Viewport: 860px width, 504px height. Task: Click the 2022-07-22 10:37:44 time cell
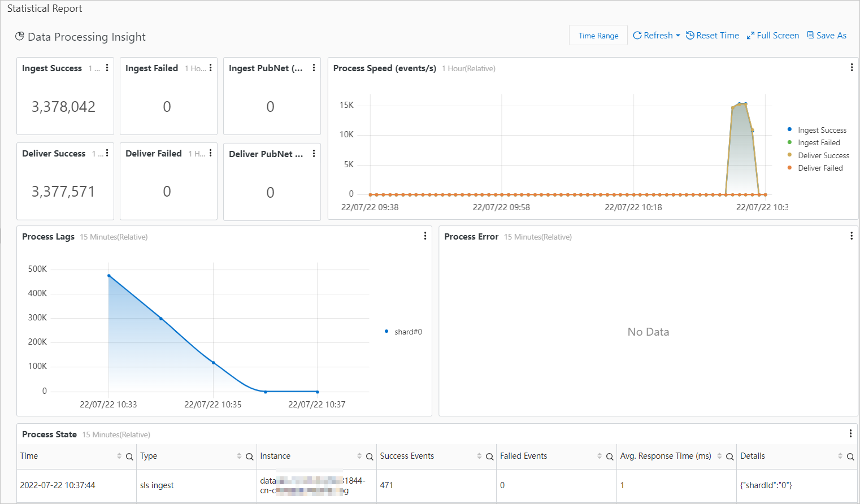pos(58,485)
